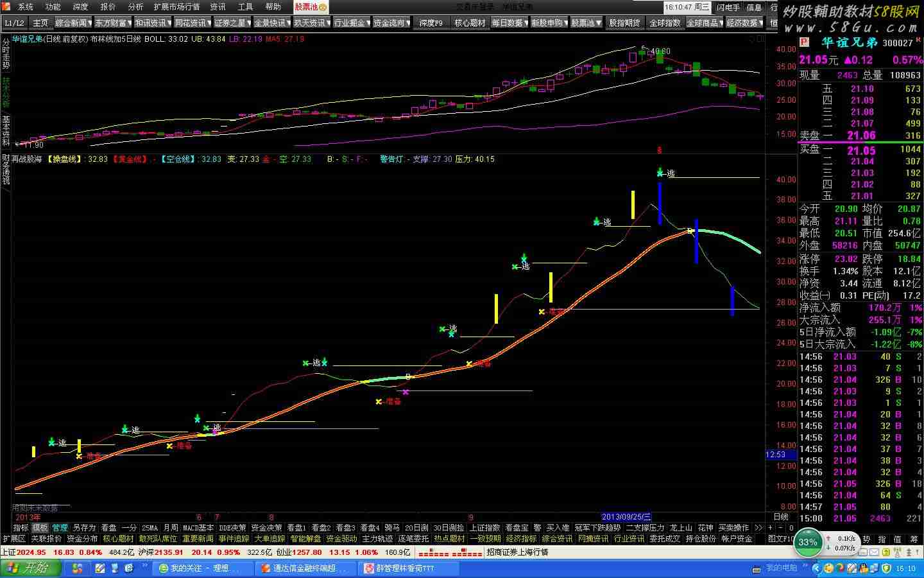
Task: Switch to the 技术分析 side tab
Action: tap(6, 92)
